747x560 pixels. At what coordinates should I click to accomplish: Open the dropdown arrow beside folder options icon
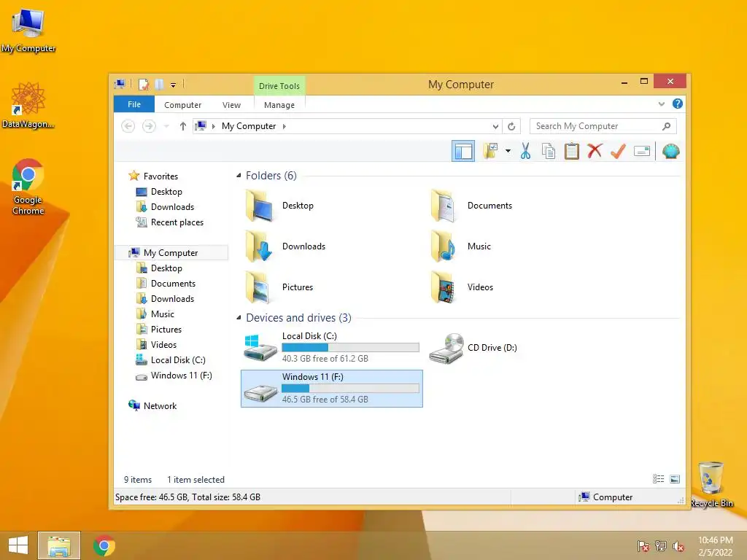pyautogui.click(x=508, y=152)
